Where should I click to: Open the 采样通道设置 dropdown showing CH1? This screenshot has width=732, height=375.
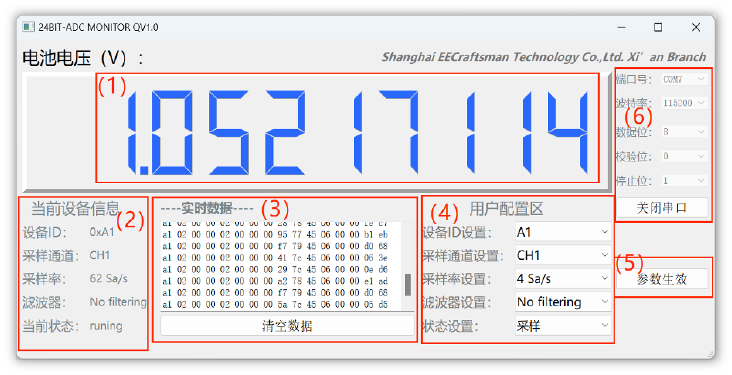(563, 255)
